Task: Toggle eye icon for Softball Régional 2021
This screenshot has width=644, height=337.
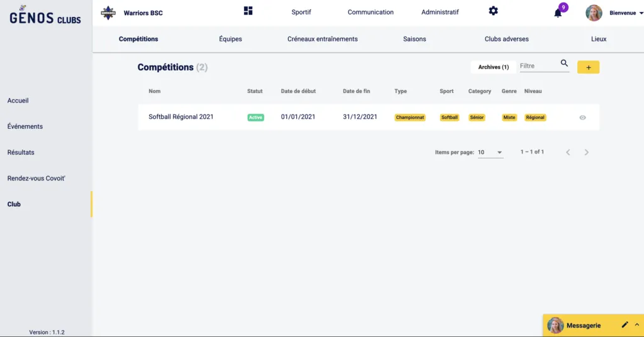Action: pos(582,118)
